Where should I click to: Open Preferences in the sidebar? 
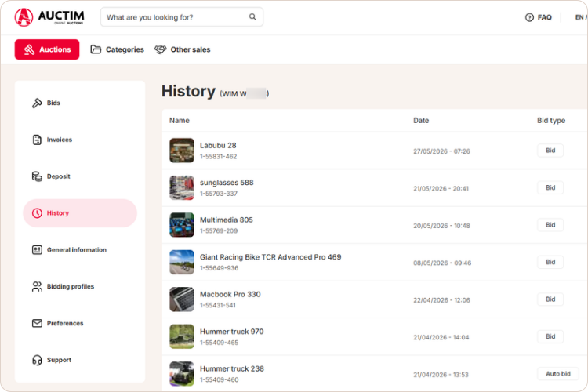[80, 323]
